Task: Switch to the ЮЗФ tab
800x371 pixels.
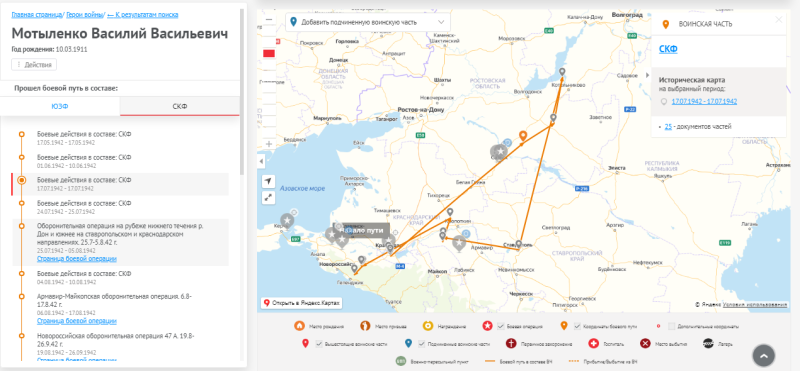Action: (x=60, y=107)
